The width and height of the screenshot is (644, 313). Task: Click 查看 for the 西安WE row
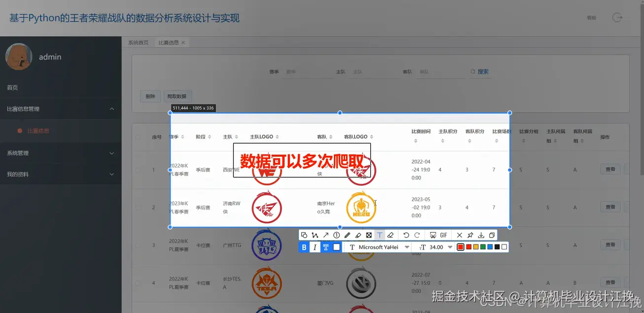pos(610,170)
